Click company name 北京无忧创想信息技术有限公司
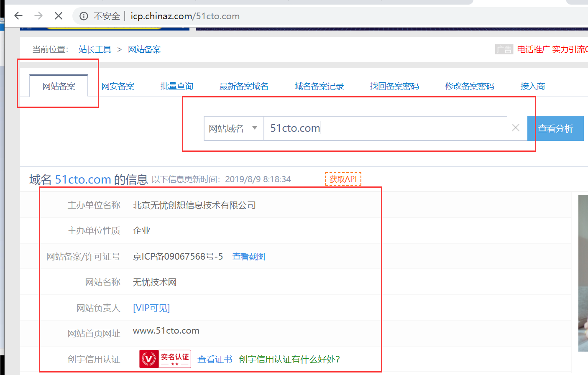This screenshot has height=375, width=588. pos(194,205)
